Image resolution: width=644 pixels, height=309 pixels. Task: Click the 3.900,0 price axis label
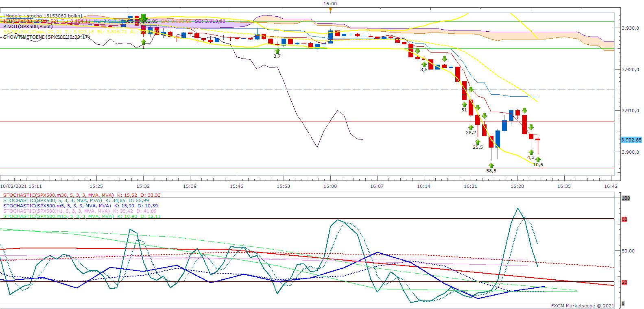coord(630,152)
